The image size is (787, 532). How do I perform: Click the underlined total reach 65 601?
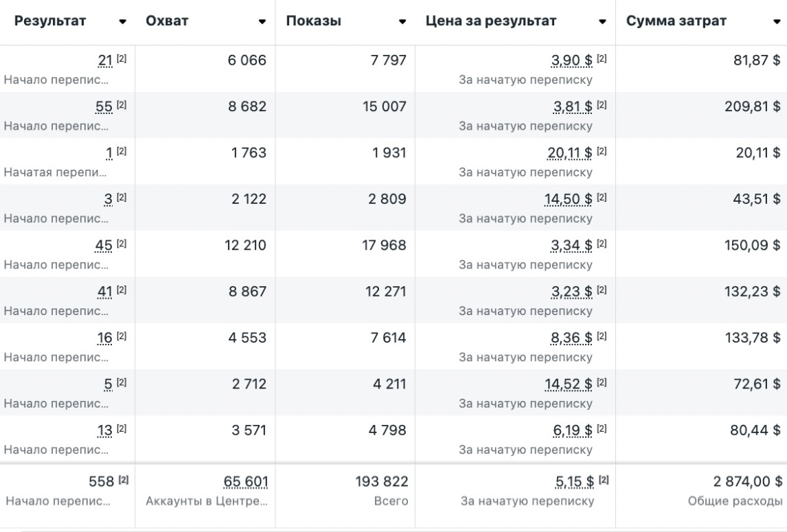(245, 482)
